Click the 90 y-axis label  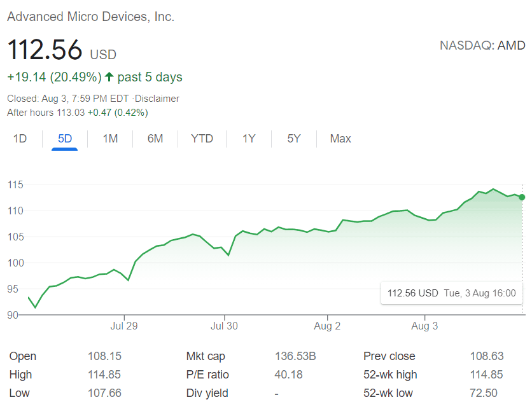[x=13, y=315]
